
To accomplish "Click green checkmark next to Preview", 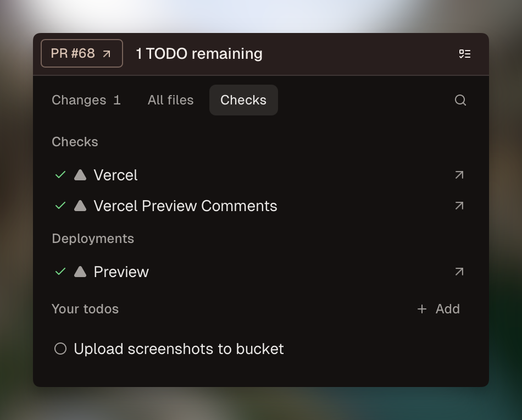I will (x=60, y=272).
